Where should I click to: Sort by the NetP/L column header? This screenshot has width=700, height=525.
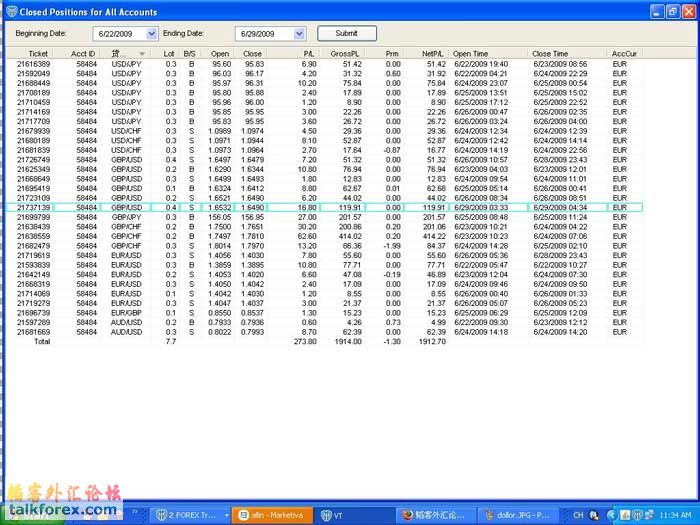point(433,54)
